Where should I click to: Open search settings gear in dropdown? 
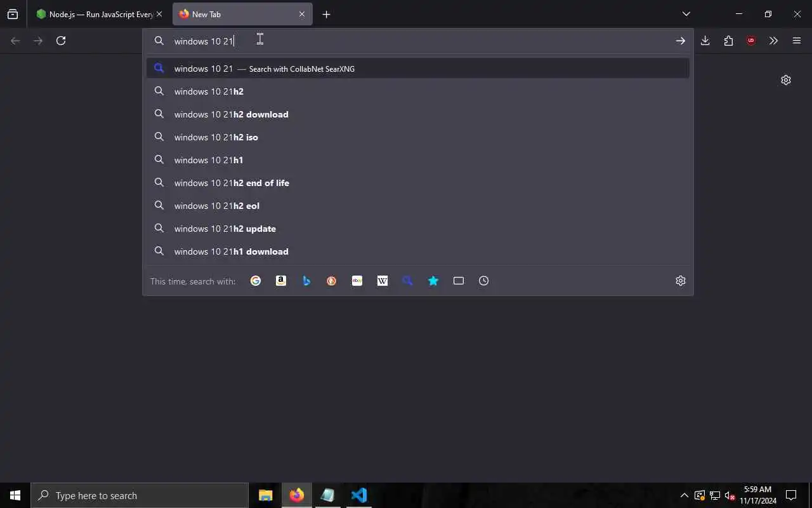click(x=681, y=281)
